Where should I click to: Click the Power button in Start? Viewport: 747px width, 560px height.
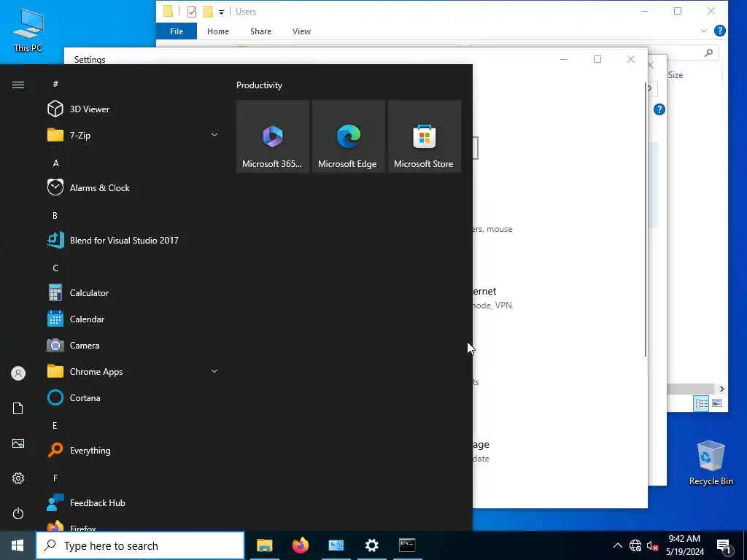tap(18, 513)
